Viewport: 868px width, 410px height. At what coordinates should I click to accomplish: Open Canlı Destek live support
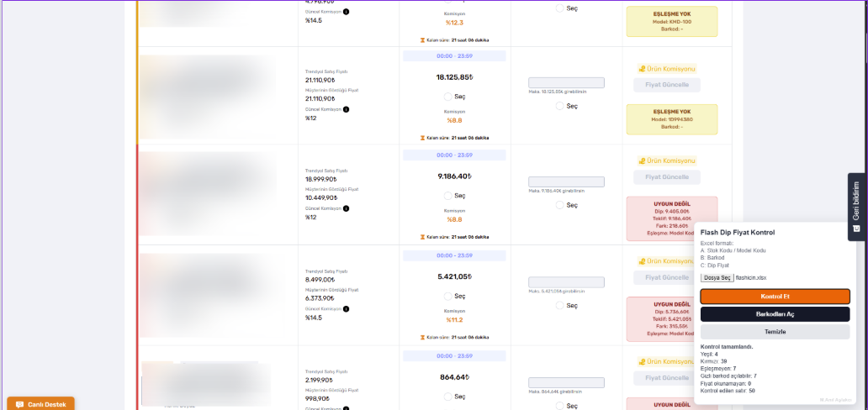click(x=40, y=404)
